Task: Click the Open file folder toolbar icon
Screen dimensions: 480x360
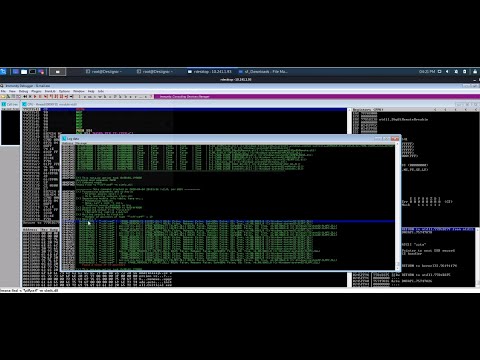Action: (3, 97)
